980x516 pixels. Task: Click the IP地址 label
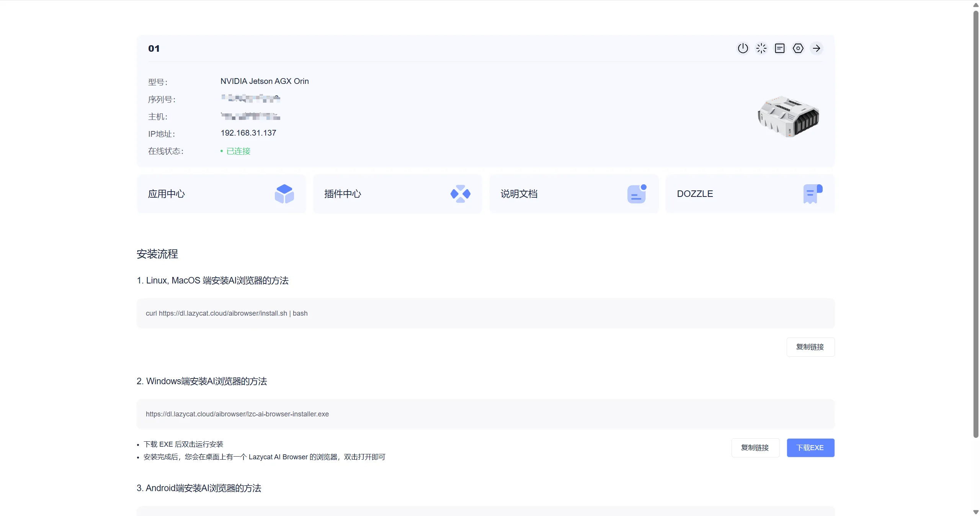point(162,134)
